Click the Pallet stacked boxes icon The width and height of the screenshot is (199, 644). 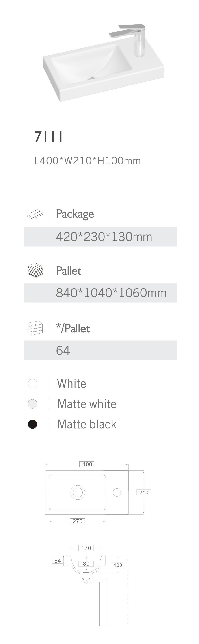[35, 270]
